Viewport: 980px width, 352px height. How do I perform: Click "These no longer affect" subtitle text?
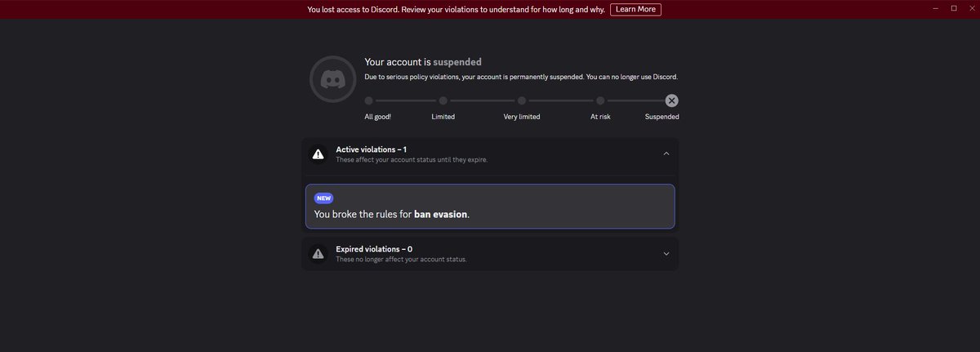tap(401, 260)
